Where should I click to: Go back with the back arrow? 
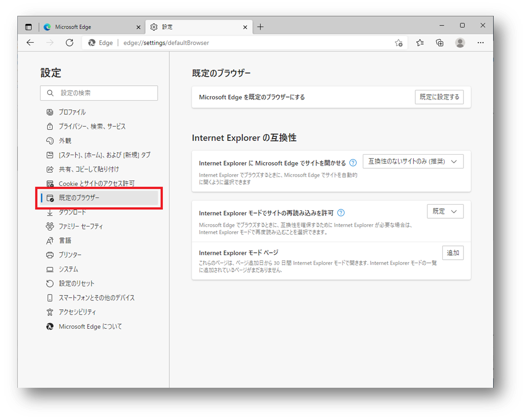tap(31, 43)
